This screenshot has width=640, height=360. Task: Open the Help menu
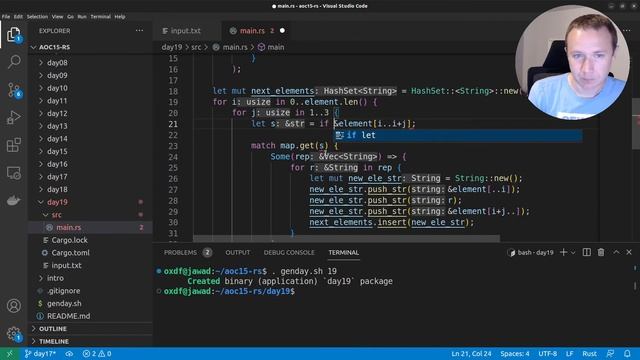pyautogui.click(x=120, y=17)
